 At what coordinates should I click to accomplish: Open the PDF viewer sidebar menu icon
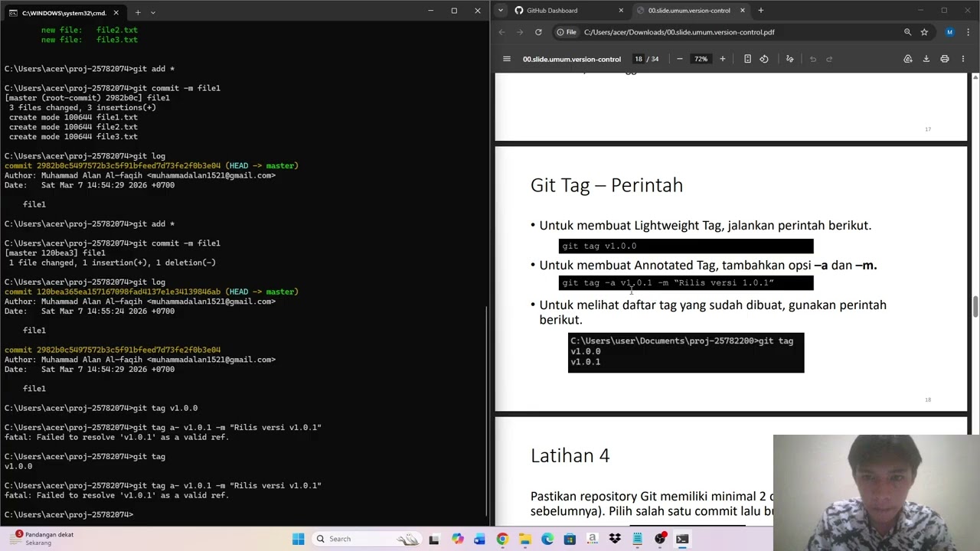click(506, 59)
